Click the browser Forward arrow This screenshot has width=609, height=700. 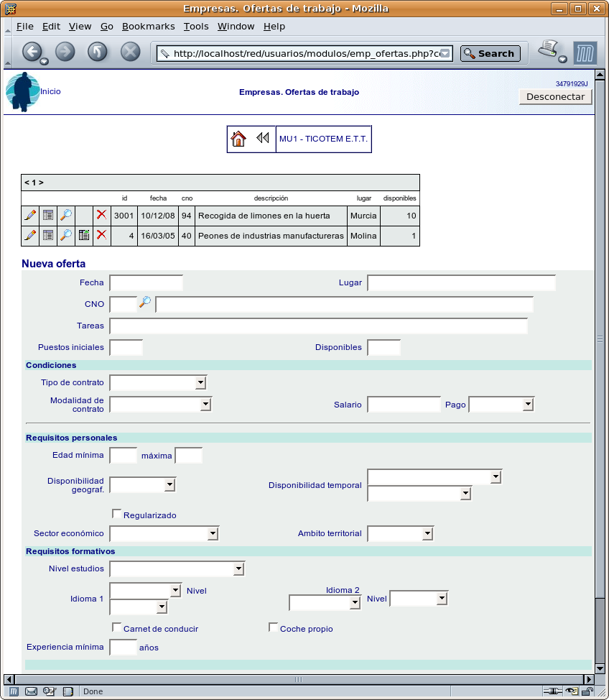65,52
